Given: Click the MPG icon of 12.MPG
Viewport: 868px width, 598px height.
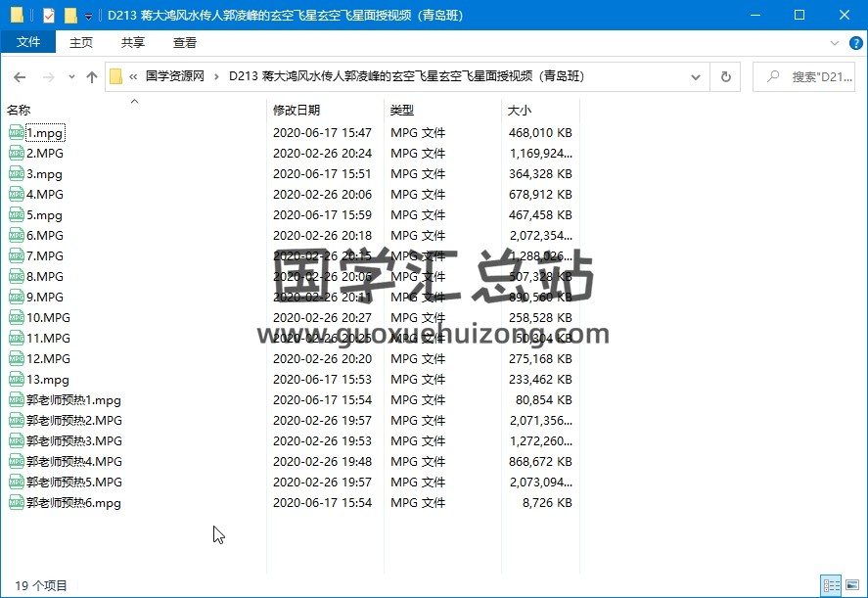Looking at the screenshot, I should (17, 359).
